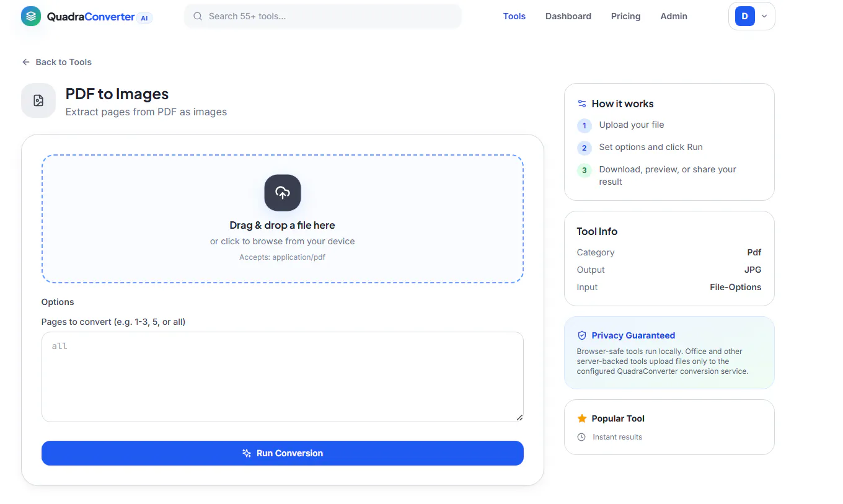
Task: Click the cloud upload icon
Action: 283,193
